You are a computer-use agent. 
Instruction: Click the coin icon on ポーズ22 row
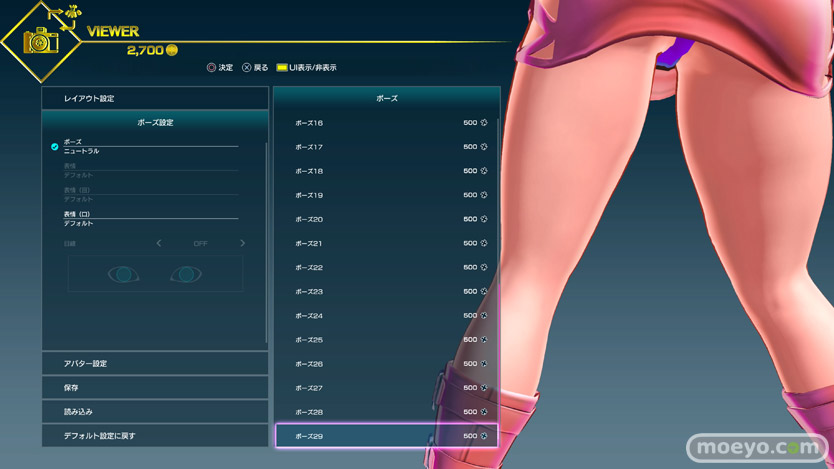click(484, 268)
